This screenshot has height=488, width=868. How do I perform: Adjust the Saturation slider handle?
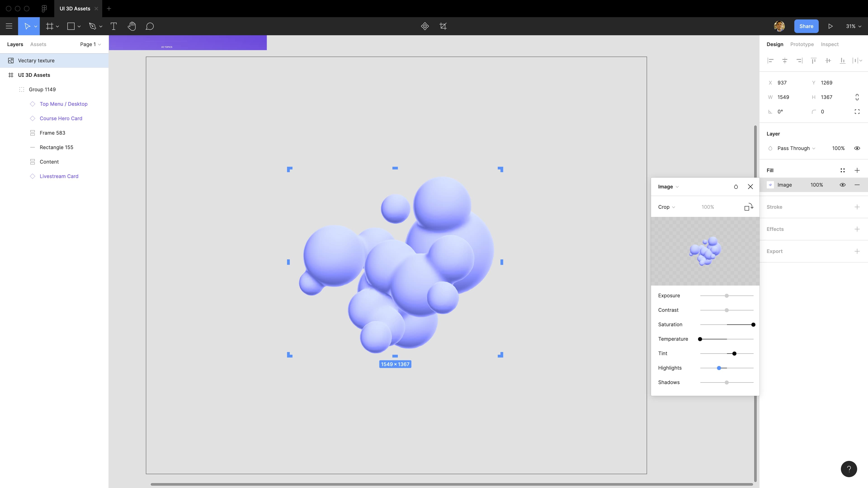(754, 324)
